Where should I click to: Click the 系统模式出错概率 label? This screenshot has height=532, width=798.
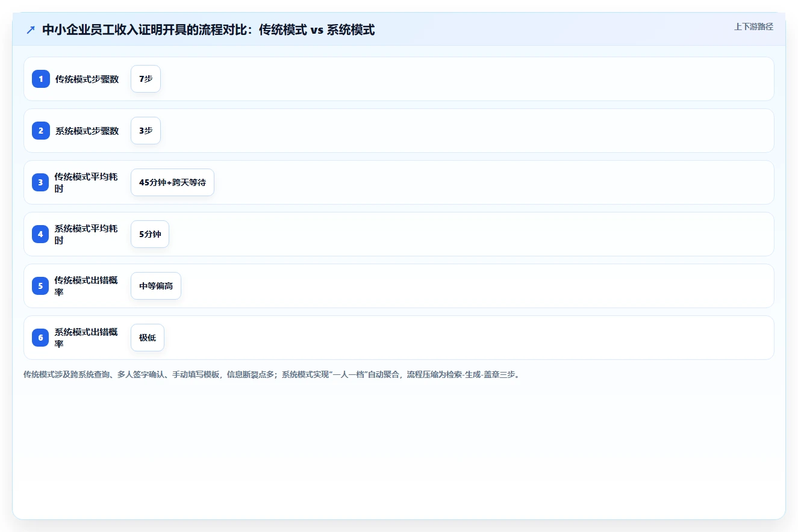click(86, 338)
